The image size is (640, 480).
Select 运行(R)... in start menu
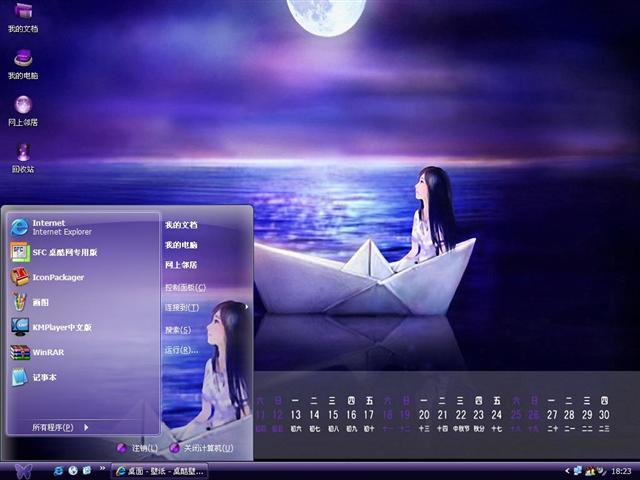coord(181,350)
